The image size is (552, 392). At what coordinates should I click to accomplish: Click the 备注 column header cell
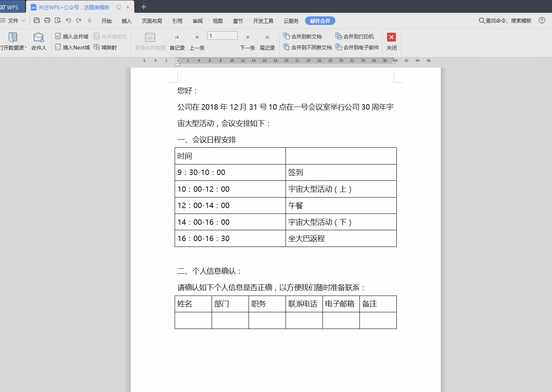pyautogui.click(x=378, y=304)
